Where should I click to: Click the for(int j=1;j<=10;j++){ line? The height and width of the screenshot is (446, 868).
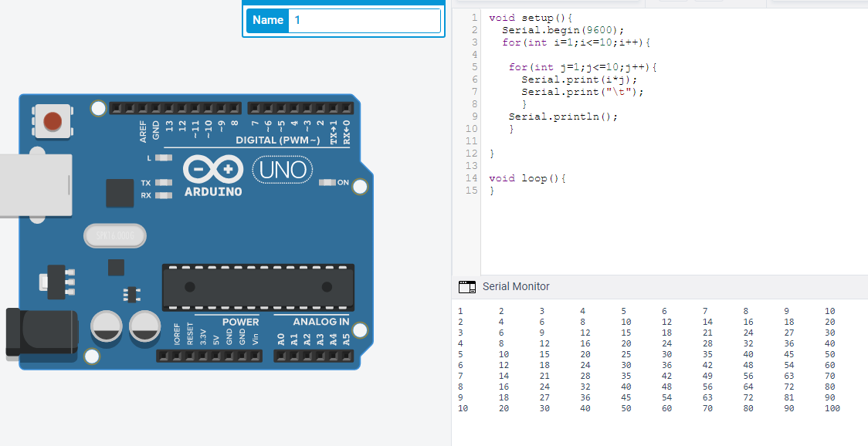pyautogui.click(x=583, y=67)
